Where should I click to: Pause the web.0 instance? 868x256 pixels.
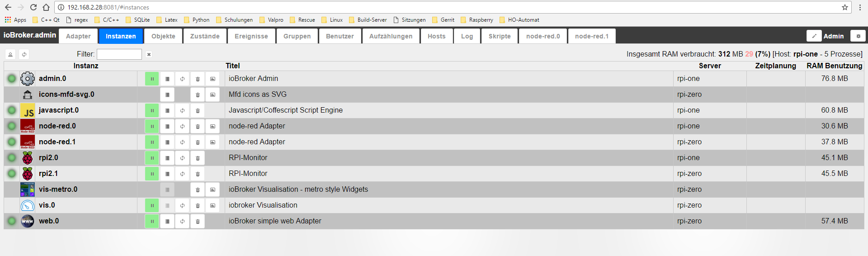tap(152, 221)
